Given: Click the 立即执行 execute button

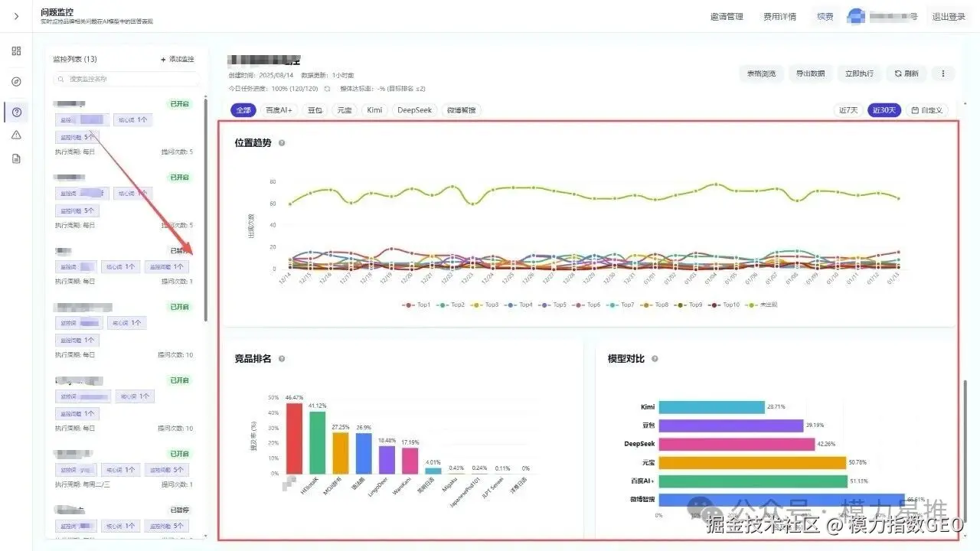Looking at the screenshot, I should [860, 73].
